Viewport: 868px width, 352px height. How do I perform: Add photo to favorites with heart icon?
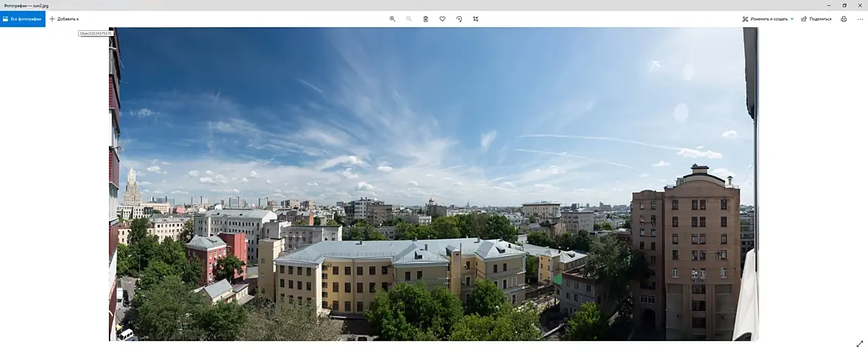pyautogui.click(x=442, y=19)
